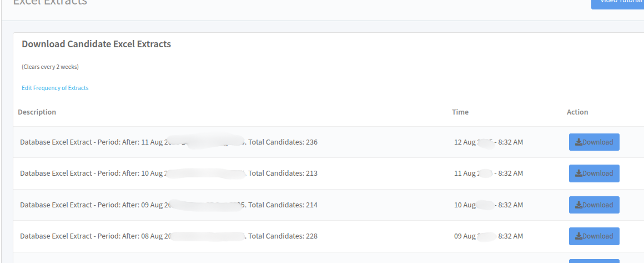This screenshot has width=644, height=263.
Task: Open Edit Frequency of Extracts link
Action: 55,88
